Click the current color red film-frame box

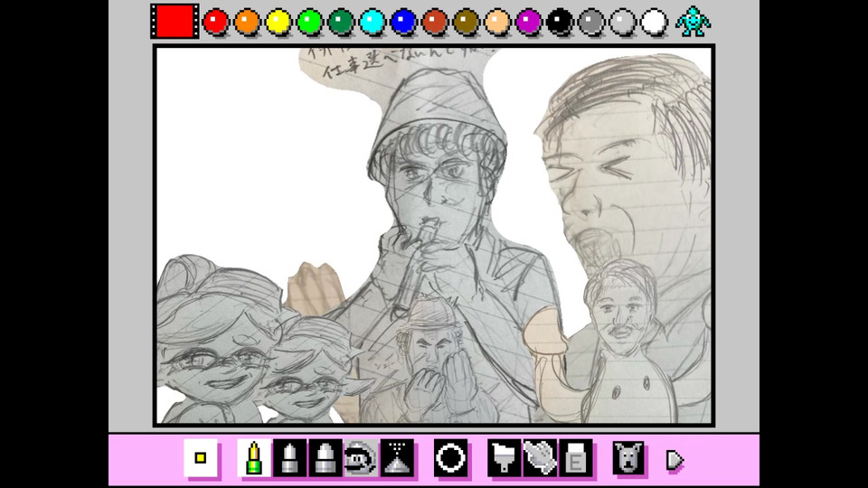[x=175, y=22]
